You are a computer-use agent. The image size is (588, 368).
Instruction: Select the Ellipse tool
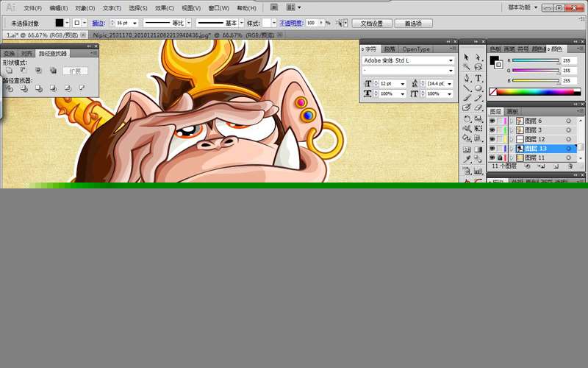[x=478, y=88]
